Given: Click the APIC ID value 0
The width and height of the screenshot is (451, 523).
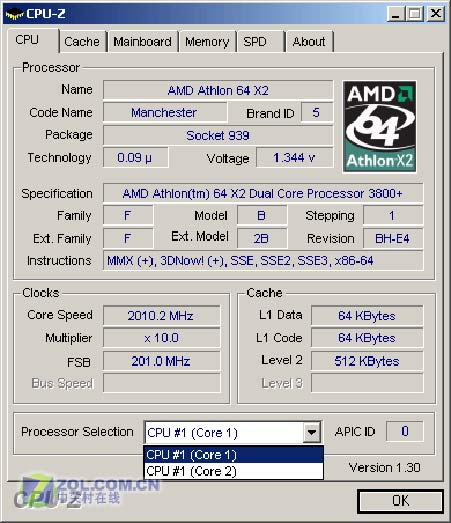Looking at the screenshot, I should pyautogui.click(x=405, y=431).
